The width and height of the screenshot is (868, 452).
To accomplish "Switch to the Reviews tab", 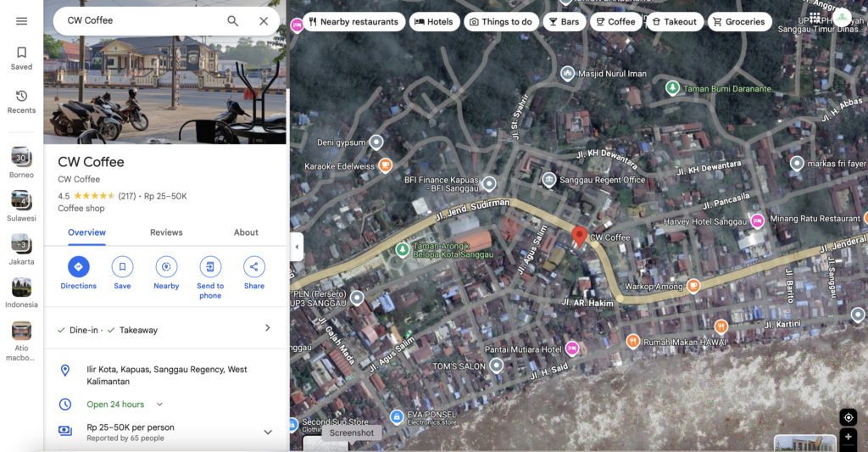I will click(166, 232).
